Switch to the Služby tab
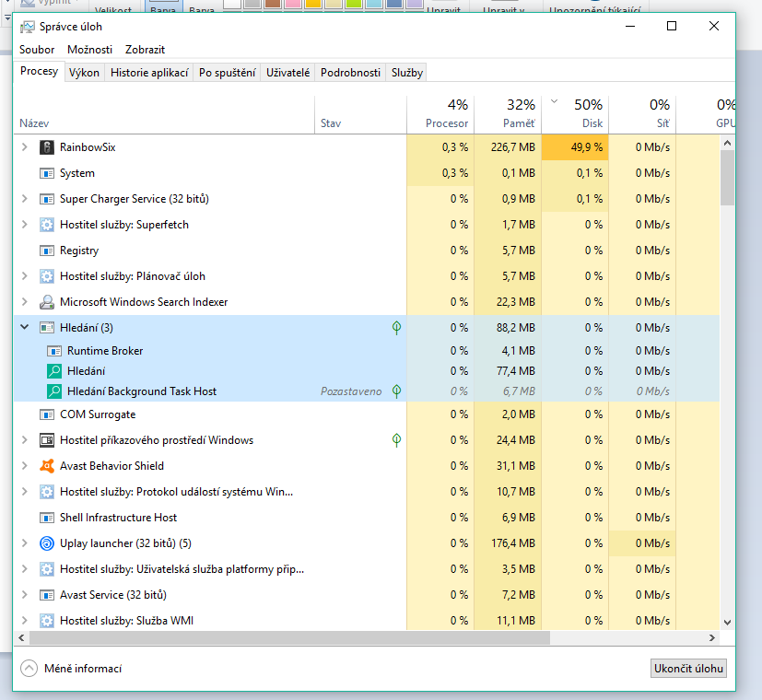 [x=406, y=73]
